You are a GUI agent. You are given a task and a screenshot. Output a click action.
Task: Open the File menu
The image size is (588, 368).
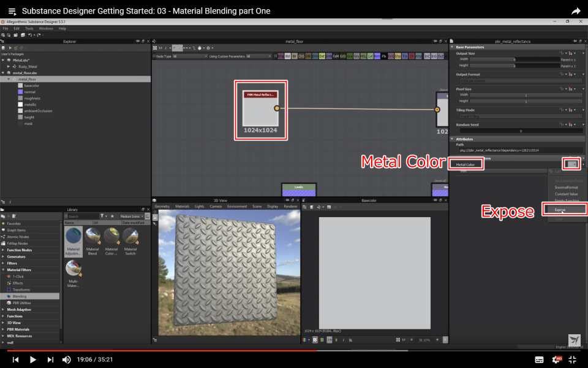coord(6,28)
